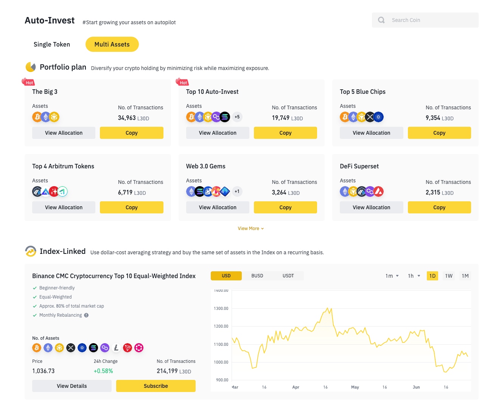Image resolution: width=504 pixels, height=420 pixels.
Task: Open the 1h interval dropdown
Action: [x=414, y=276]
